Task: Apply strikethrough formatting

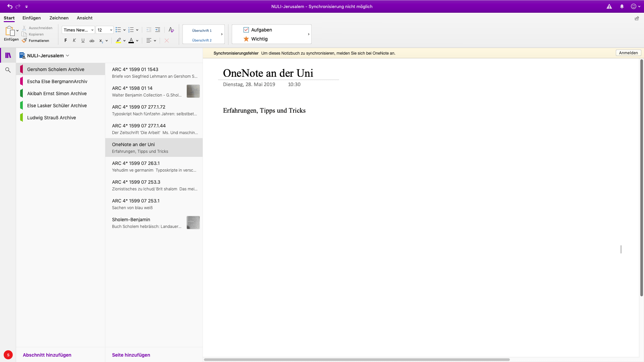Action: click(92, 41)
